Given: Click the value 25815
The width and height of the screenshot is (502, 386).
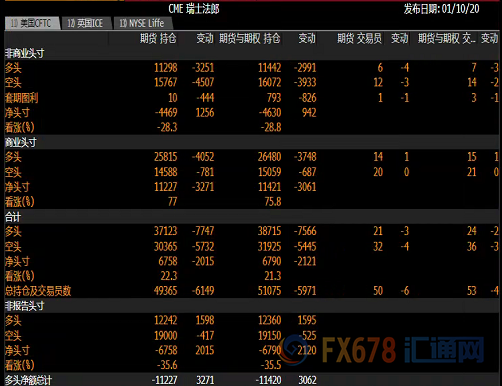Looking at the screenshot, I should [166, 157].
